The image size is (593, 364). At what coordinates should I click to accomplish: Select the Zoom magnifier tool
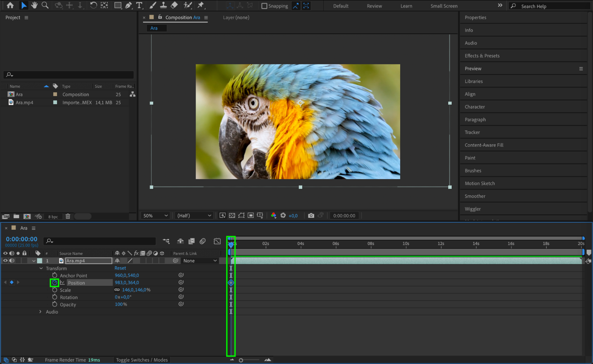click(x=45, y=5)
